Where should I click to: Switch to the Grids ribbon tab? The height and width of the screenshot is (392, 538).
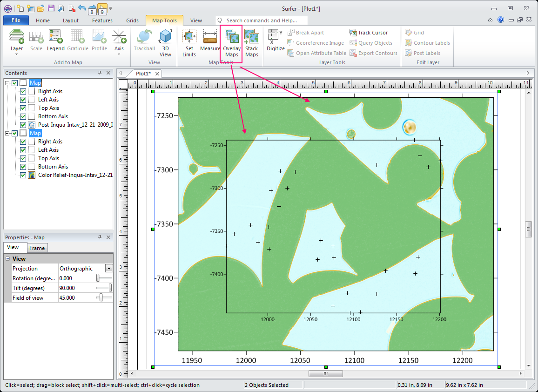132,20
